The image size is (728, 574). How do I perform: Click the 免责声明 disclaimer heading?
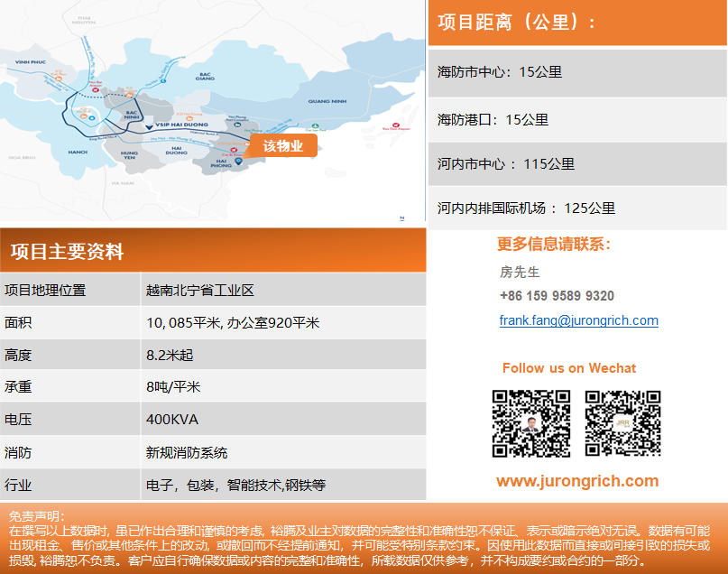click(36, 515)
